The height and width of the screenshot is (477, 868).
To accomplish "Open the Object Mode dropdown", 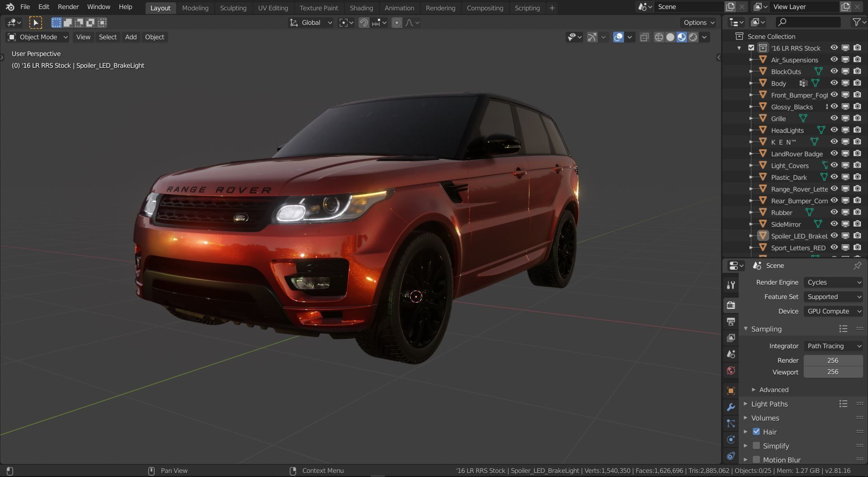I will coord(37,37).
